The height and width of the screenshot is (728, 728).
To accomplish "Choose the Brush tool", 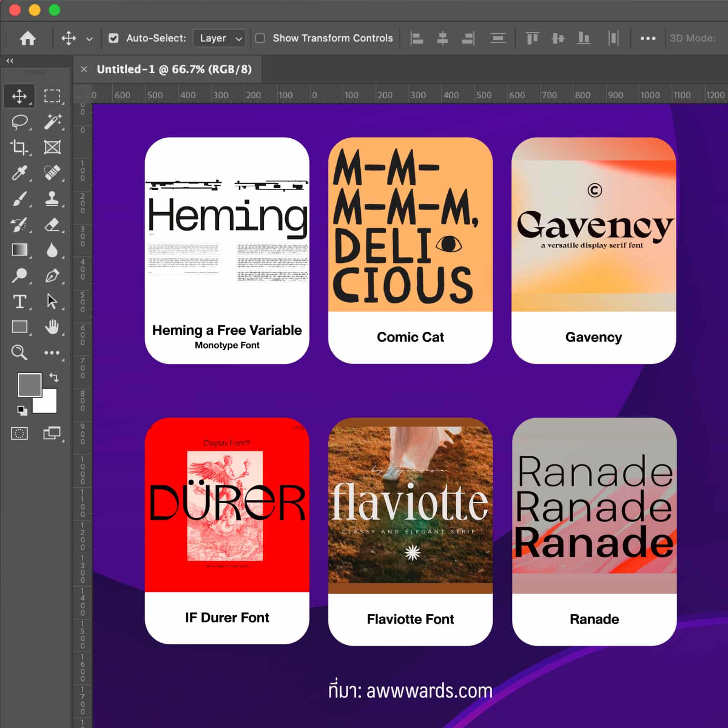I will (x=19, y=199).
